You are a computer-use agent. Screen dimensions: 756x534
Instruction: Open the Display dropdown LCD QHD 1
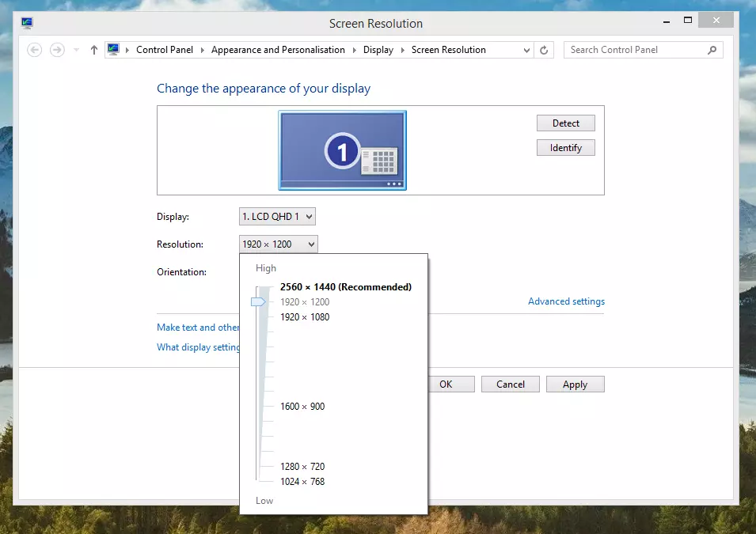[277, 217]
